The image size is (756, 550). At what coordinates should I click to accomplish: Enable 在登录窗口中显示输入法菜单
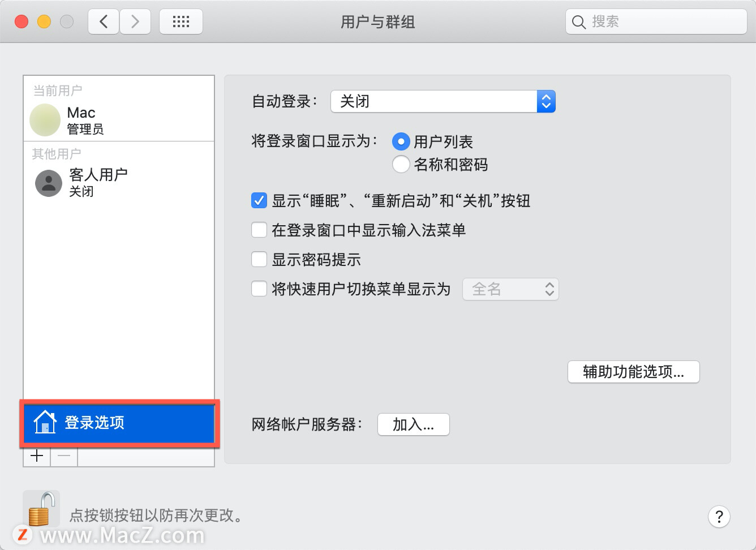[259, 230]
